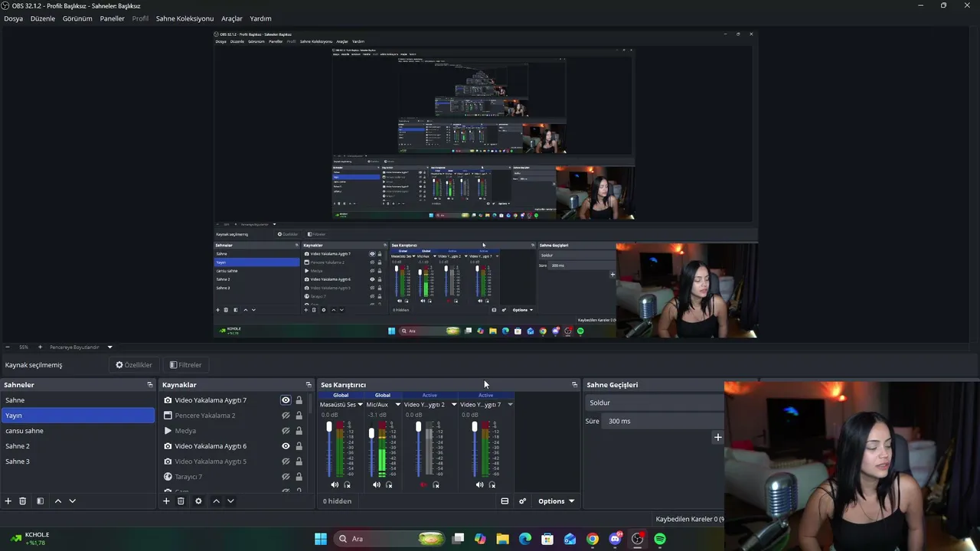Move selected source down in Kaynaklar
The width and height of the screenshot is (980, 551).
(x=230, y=501)
